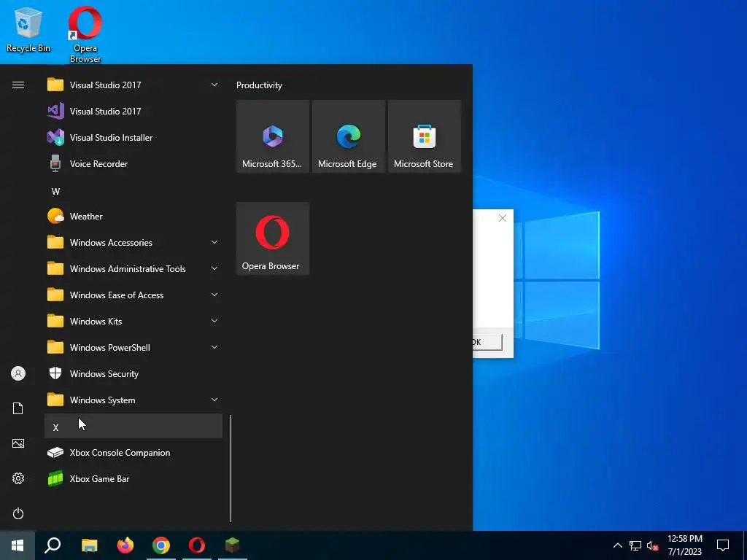Open the Weather app
Screen dimensions: 747x560
click(x=133, y=216)
